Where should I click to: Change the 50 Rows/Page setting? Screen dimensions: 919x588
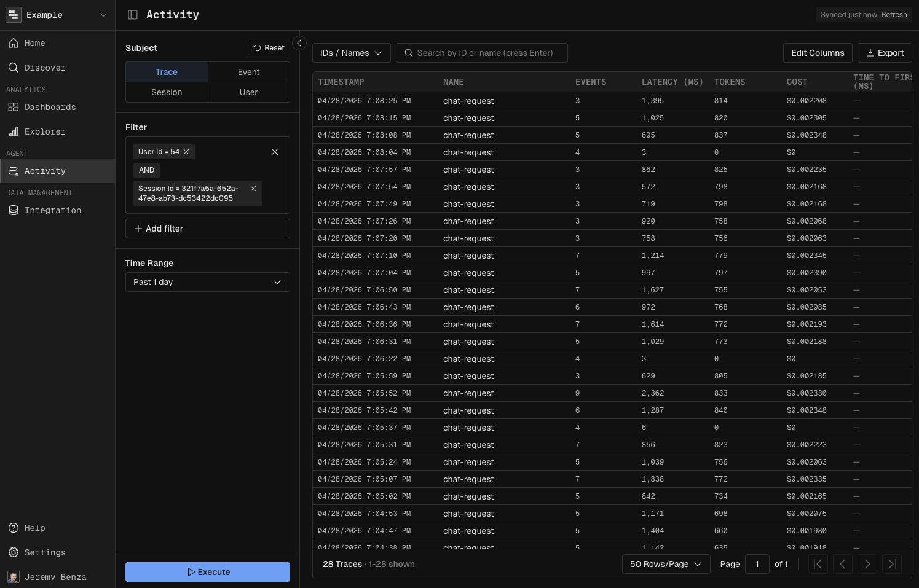point(666,564)
